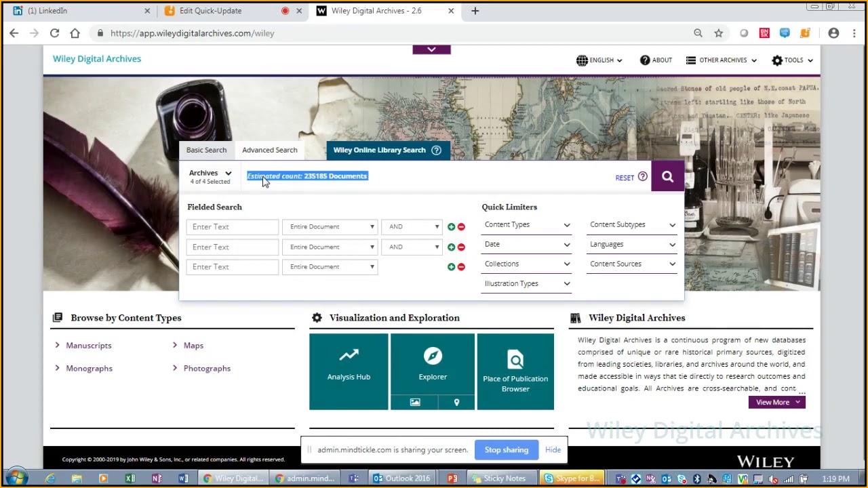
Task: Click the second Enter Text search field
Action: coord(233,247)
